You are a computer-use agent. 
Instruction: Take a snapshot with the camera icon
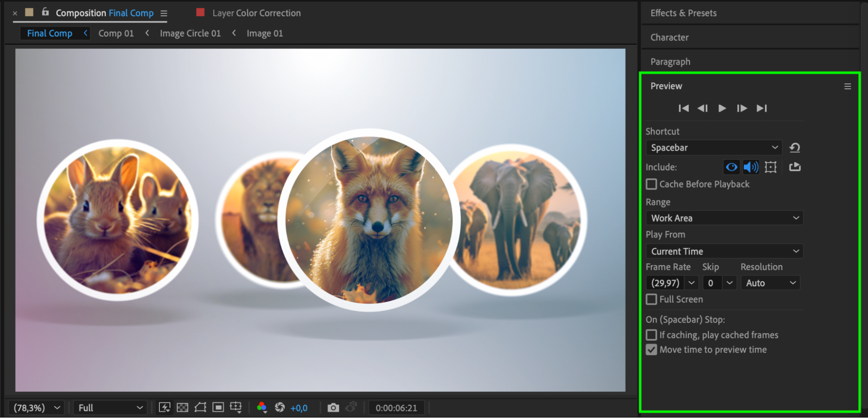point(333,408)
